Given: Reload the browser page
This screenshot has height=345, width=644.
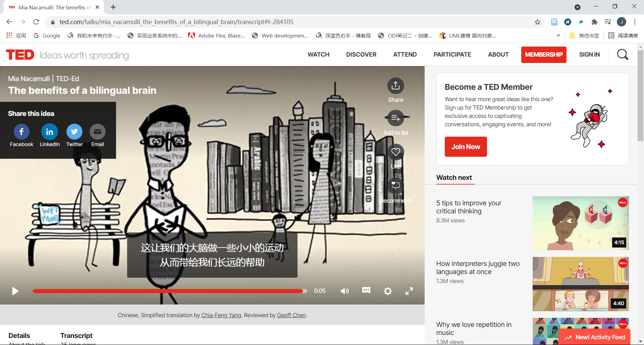Looking at the screenshot, I should coord(36,22).
